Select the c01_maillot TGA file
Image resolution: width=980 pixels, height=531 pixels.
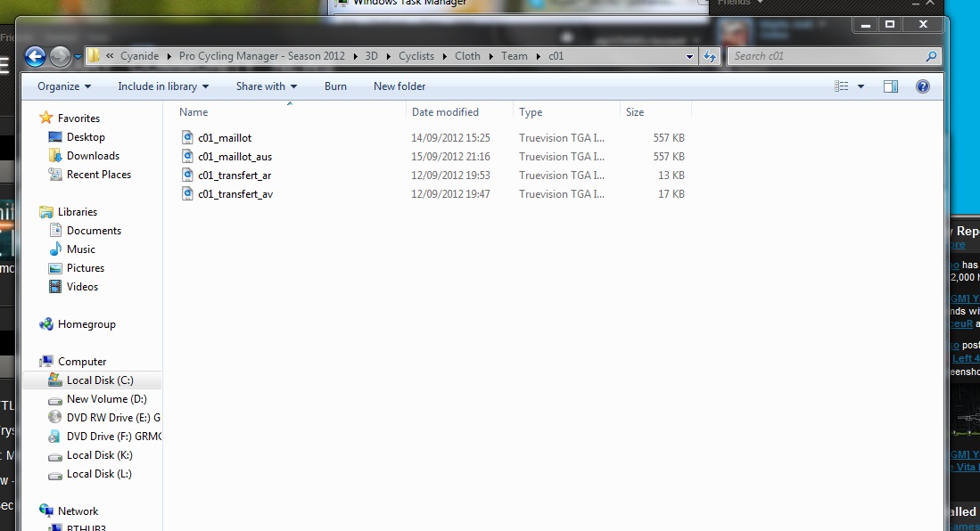point(224,138)
